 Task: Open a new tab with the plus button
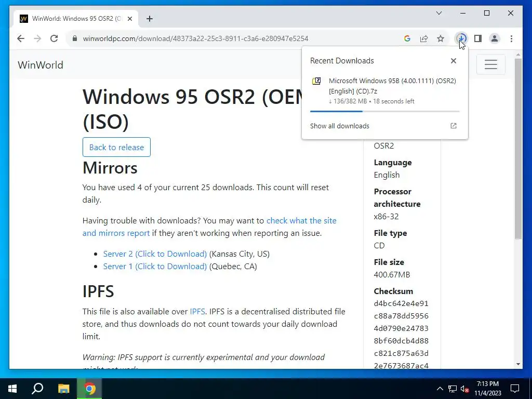click(149, 19)
